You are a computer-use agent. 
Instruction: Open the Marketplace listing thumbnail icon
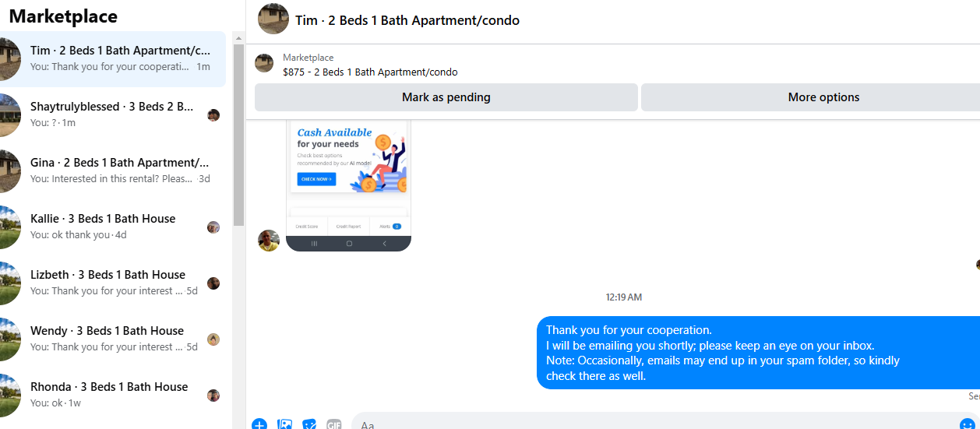264,63
